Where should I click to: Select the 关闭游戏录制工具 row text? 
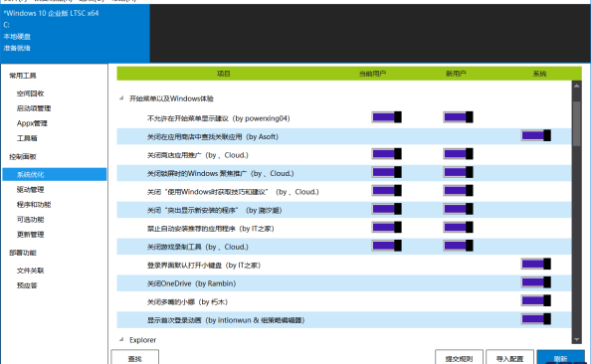(198, 247)
